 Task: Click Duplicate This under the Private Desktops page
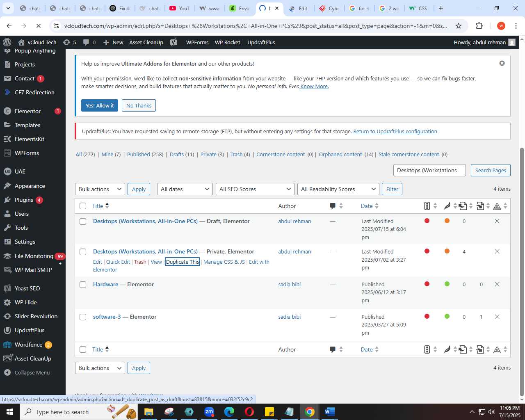point(183,262)
